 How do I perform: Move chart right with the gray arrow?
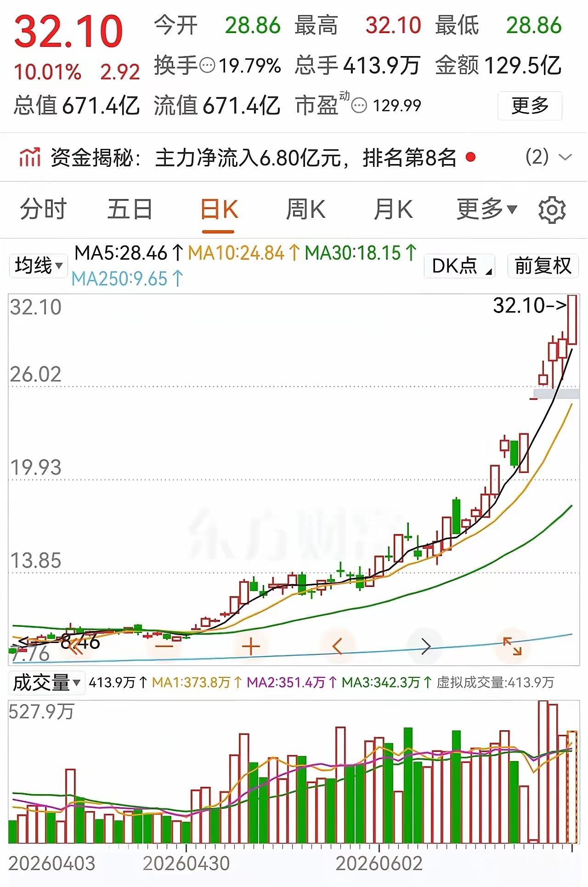point(425,647)
